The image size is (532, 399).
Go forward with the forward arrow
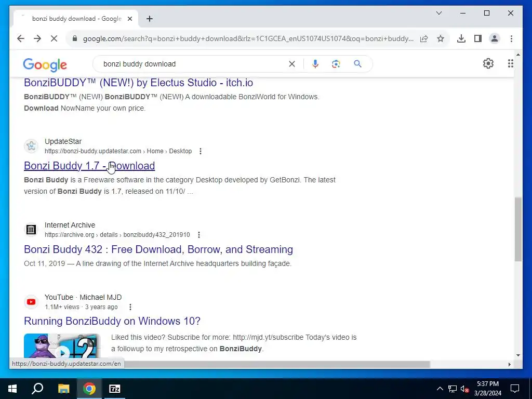pos(37,38)
